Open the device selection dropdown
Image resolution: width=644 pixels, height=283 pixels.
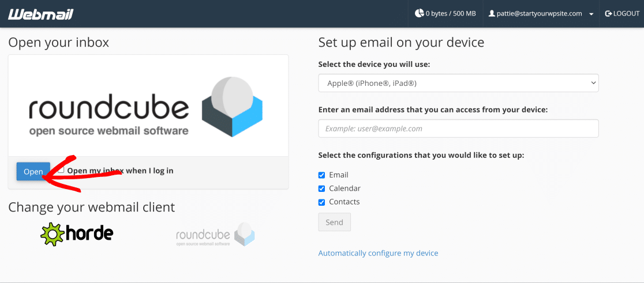pyautogui.click(x=458, y=83)
